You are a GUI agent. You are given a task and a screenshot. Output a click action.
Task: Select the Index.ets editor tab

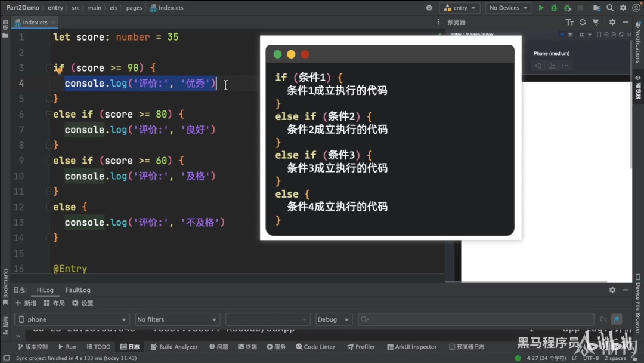[35, 23]
